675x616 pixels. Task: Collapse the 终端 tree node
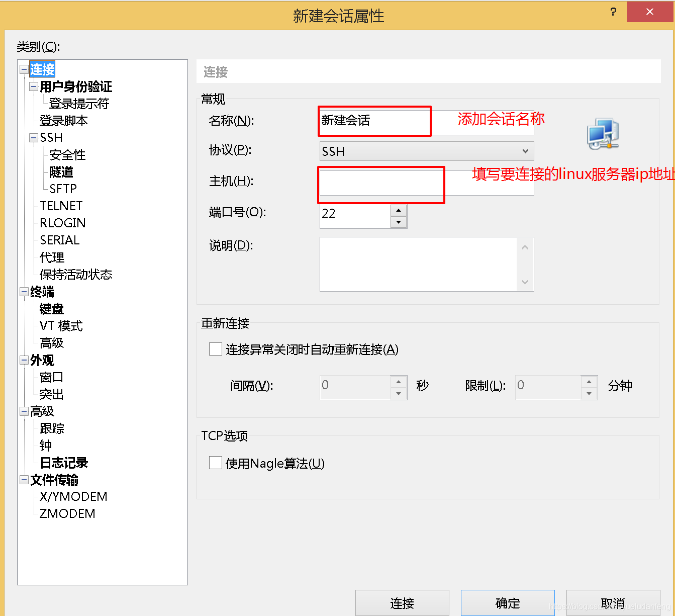pyautogui.click(x=24, y=292)
